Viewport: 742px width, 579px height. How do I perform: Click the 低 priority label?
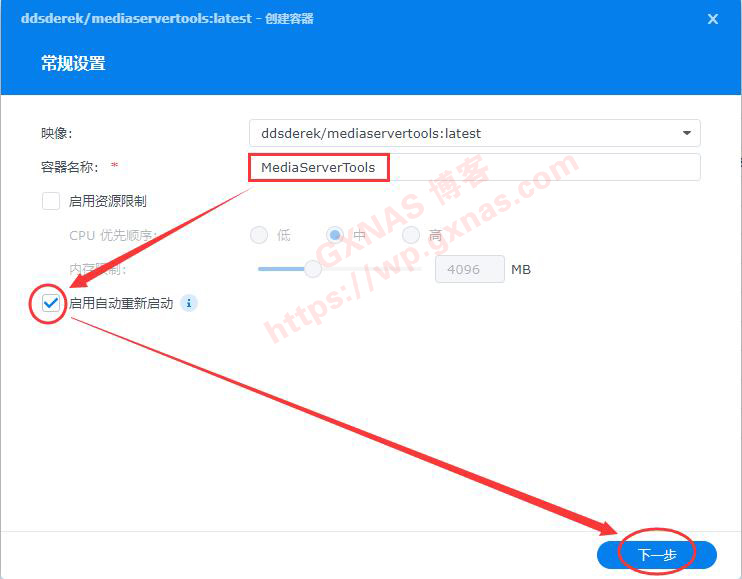[283, 235]
